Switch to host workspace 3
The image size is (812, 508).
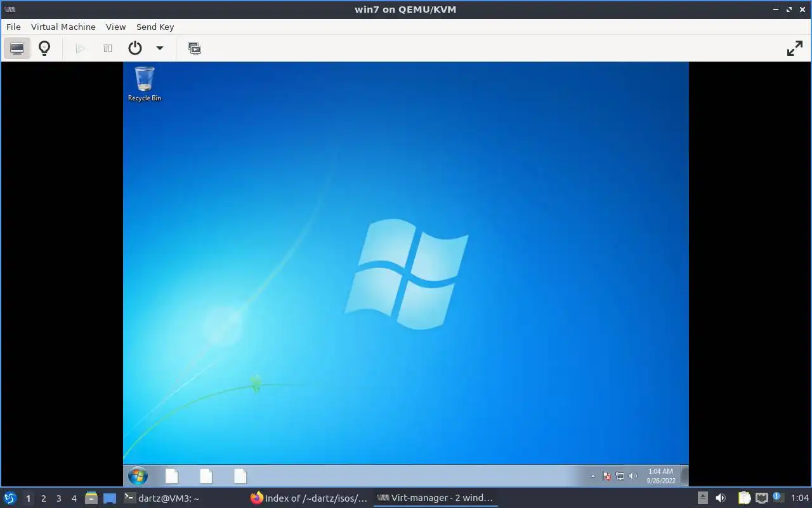tap(59, 498)
